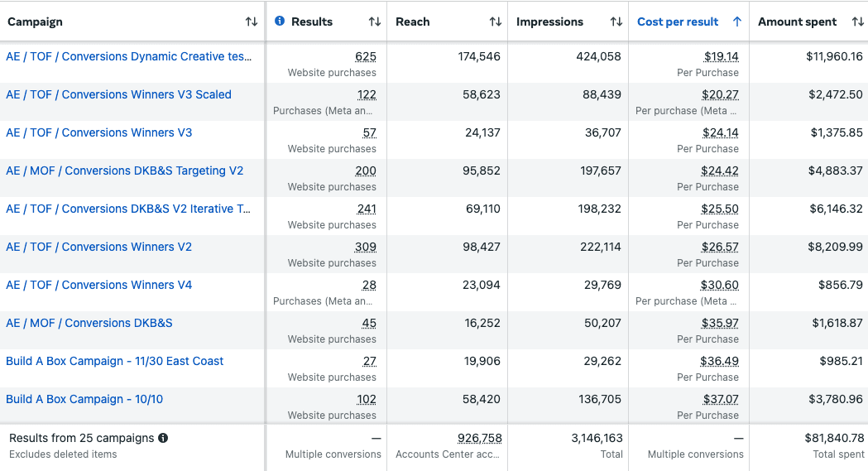Click the $25.50 cost per result
868x471 pixels.
tap(720, 209)
